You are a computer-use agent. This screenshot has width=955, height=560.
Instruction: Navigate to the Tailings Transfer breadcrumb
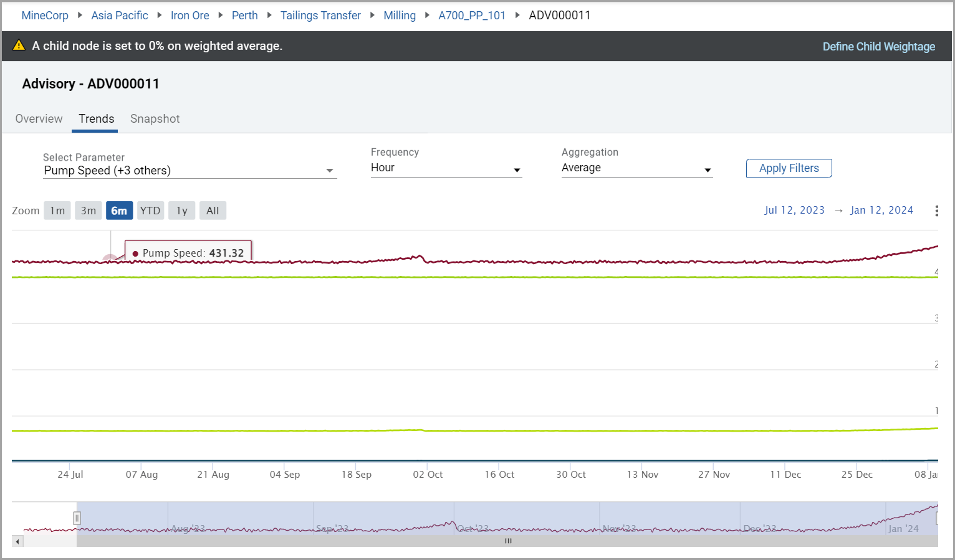click(x=320, y=16)
